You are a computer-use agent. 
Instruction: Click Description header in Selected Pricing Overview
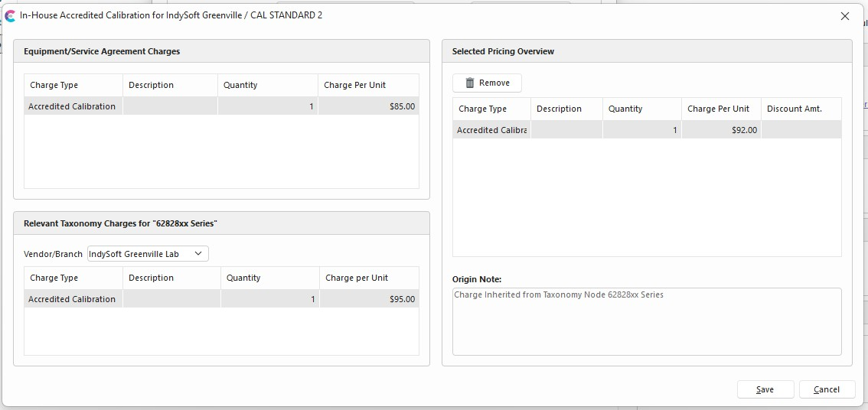pyautogui.click(x=566, y=109)
